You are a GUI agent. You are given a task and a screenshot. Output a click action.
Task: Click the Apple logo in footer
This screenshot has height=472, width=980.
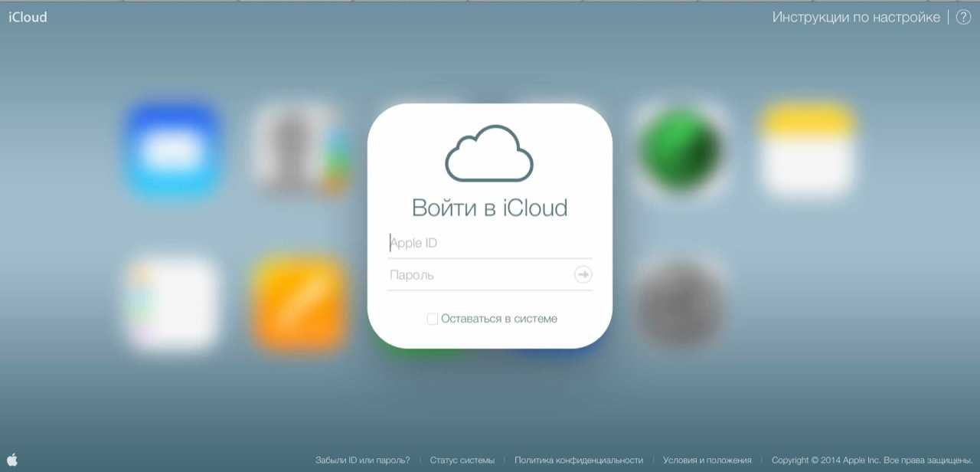11,460
